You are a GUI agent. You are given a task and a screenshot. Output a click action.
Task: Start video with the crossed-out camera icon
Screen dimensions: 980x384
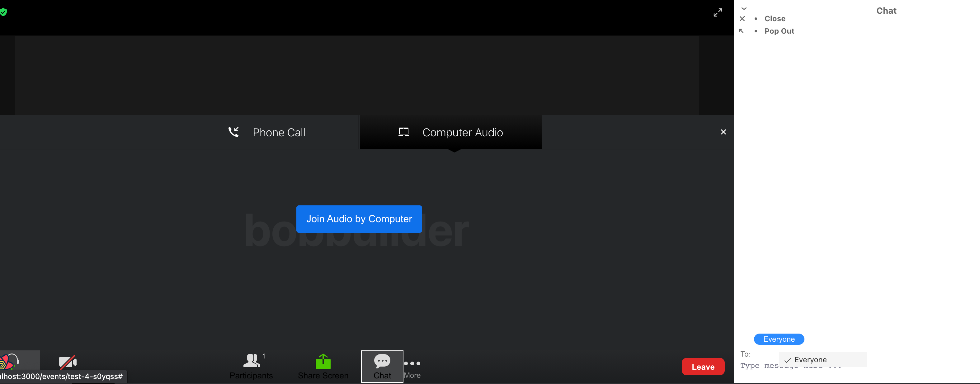[68, 362]
